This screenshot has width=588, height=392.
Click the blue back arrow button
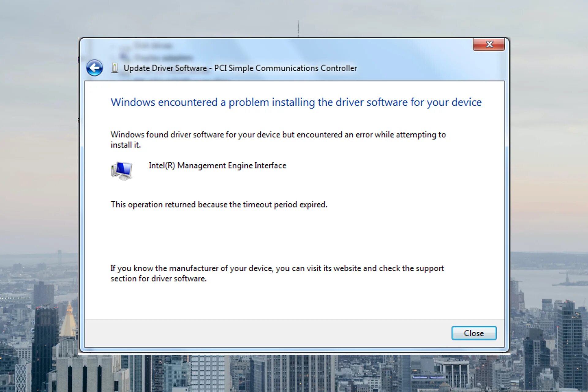click(94, 68)
